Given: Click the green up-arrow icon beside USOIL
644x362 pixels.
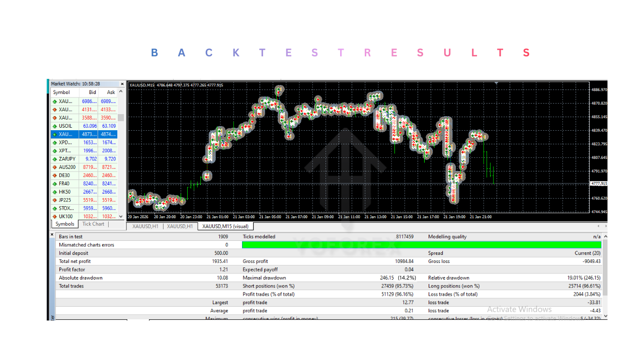Looking at the screenshot, I should point(54,126).
